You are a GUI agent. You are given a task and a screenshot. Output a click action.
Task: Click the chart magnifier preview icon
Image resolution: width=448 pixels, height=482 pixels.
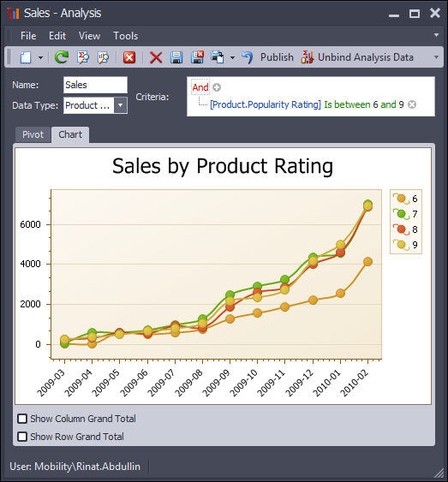[103, 57]
